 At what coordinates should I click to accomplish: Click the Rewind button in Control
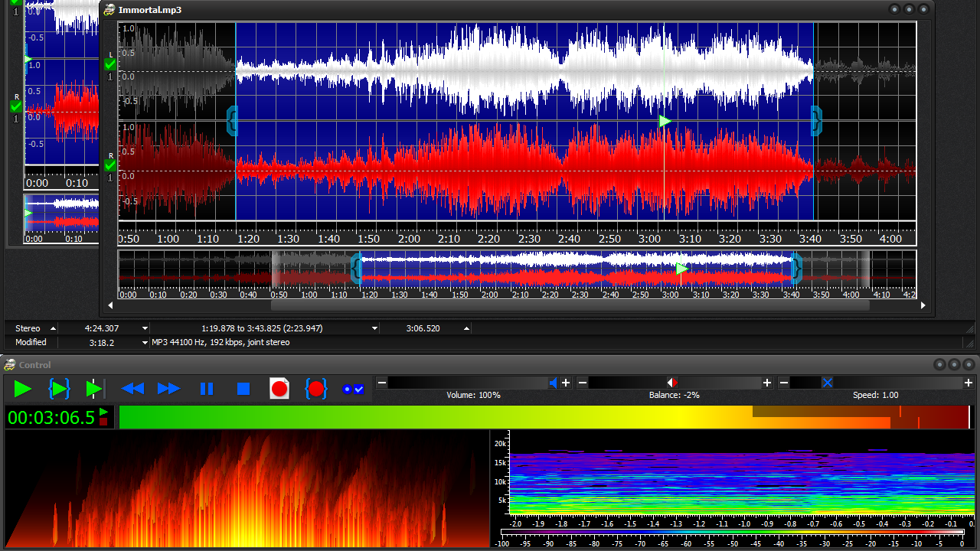[x=132, y=390]
